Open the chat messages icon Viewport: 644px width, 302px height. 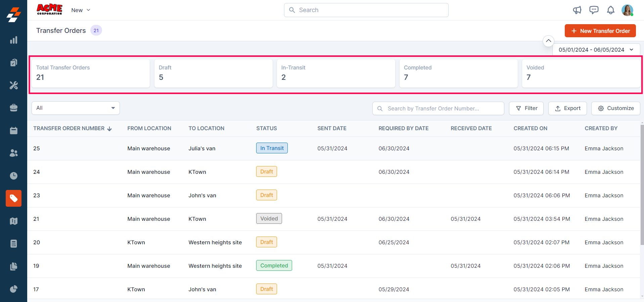click(x=594, y=10)
